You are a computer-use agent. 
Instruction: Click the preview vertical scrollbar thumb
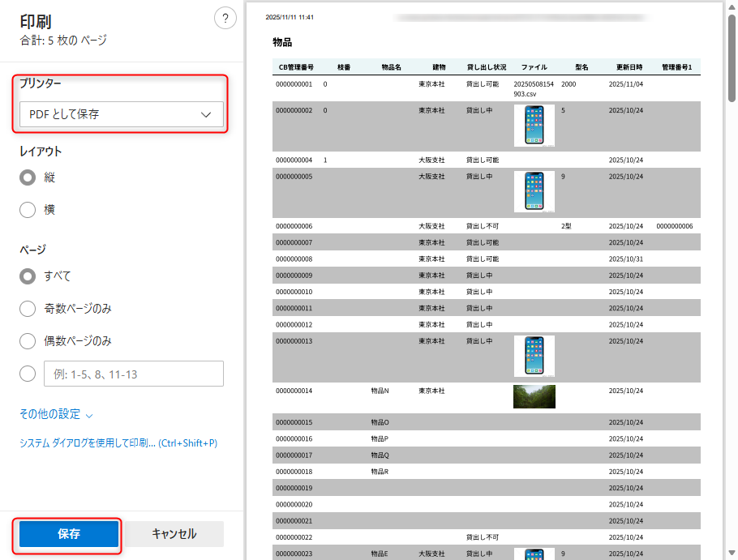click(x=732, y=58)
